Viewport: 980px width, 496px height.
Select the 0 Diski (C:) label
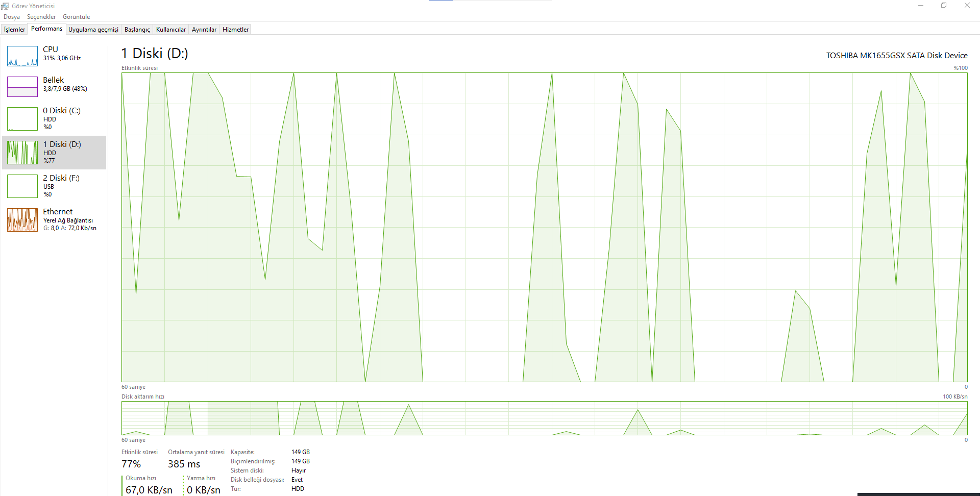point(62,111)
